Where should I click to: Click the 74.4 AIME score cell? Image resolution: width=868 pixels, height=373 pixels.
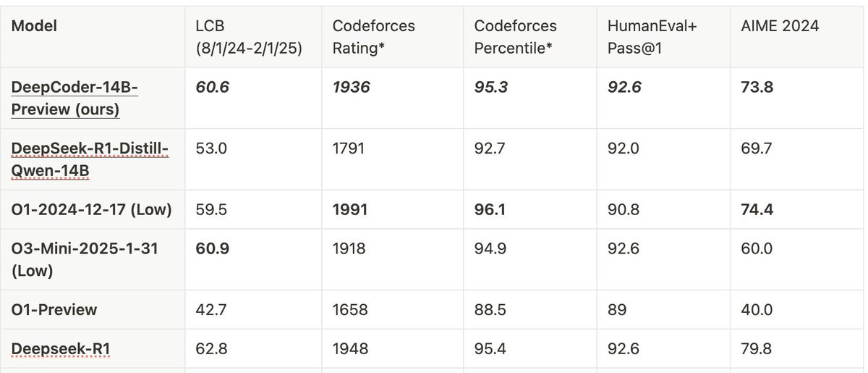coord(757,209)
